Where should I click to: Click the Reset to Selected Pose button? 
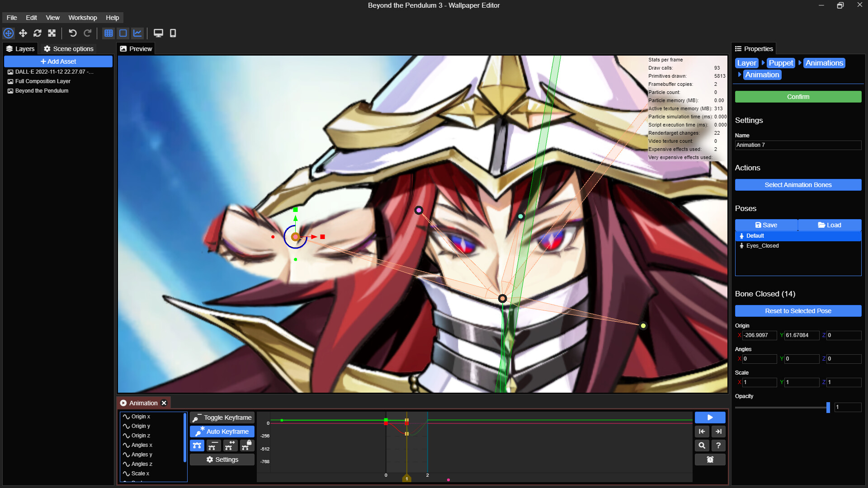tap(797, 310)
